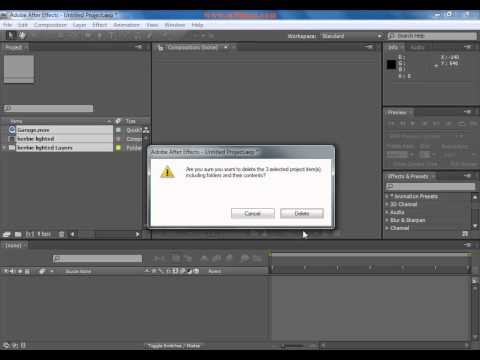Click Cancel in delete confirmation dialog
Image resolution: width=480 pixels, height=360 pixels.
253,213
